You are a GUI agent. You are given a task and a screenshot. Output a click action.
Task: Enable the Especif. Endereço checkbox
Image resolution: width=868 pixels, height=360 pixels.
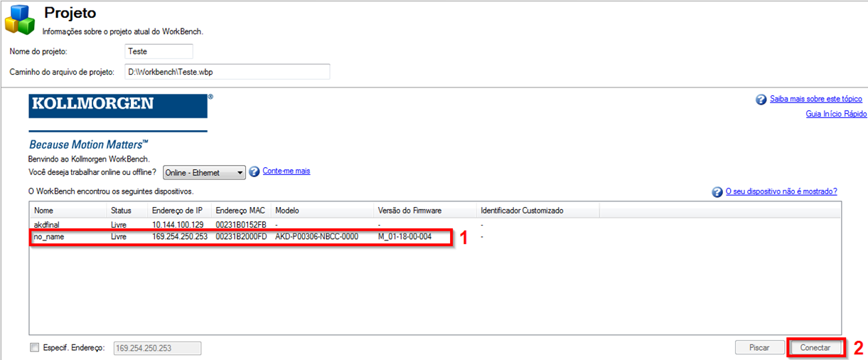(x=34, y=348)
